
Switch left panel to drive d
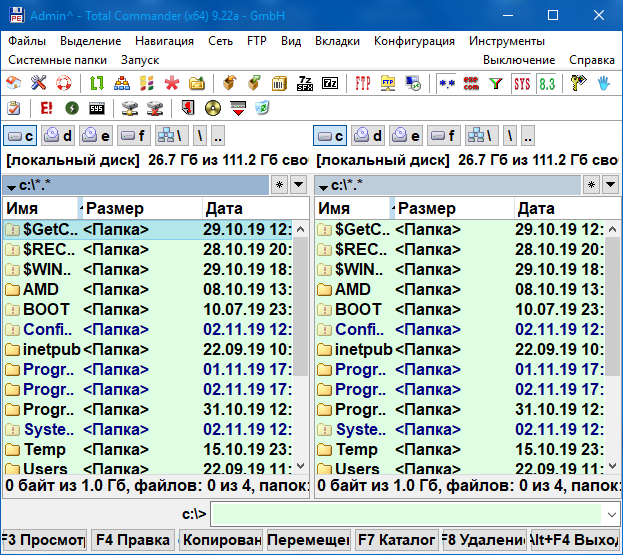(x=59, y=136)
